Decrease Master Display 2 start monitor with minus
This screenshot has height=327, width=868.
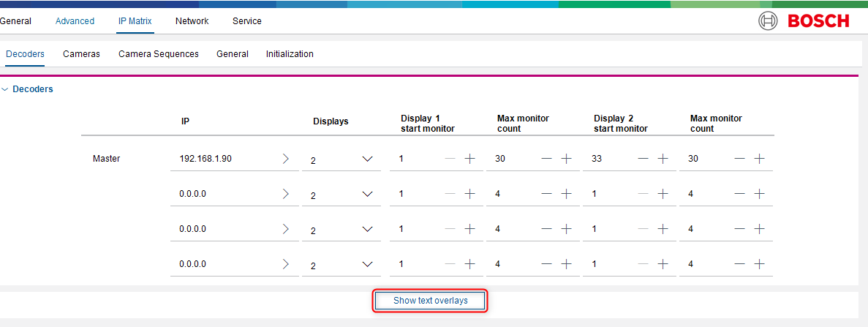pyautogui.click(x=643, y=159)
